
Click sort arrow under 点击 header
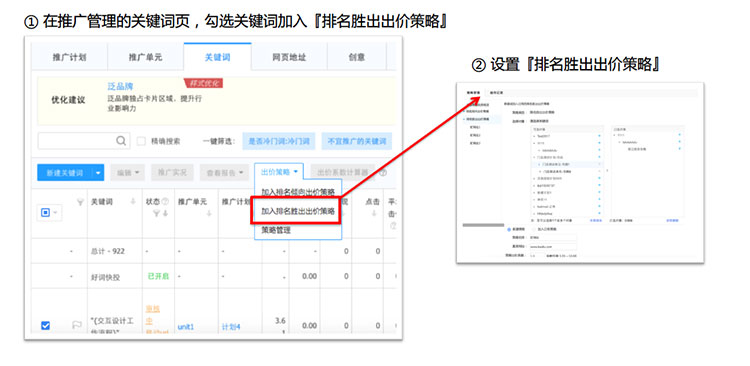tap(374, 214)
